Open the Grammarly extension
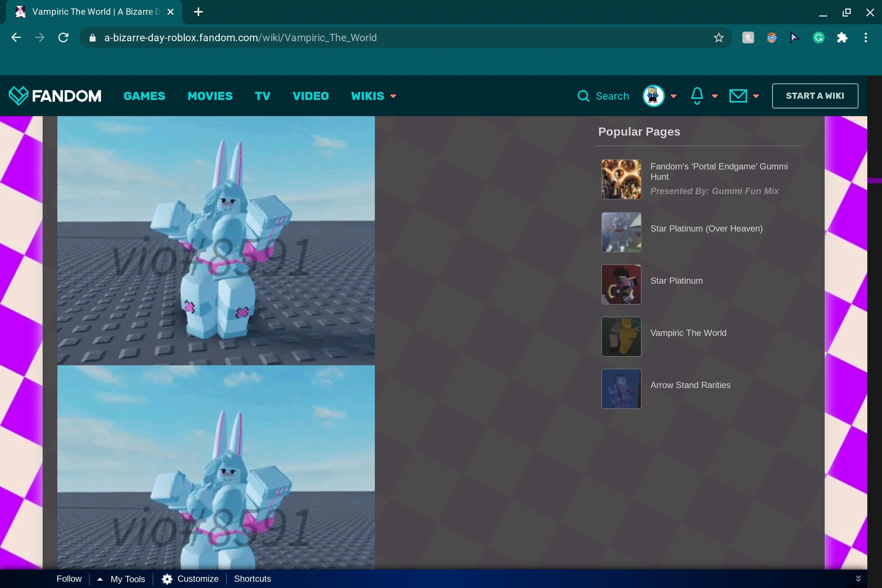 [x=819, y=37]
